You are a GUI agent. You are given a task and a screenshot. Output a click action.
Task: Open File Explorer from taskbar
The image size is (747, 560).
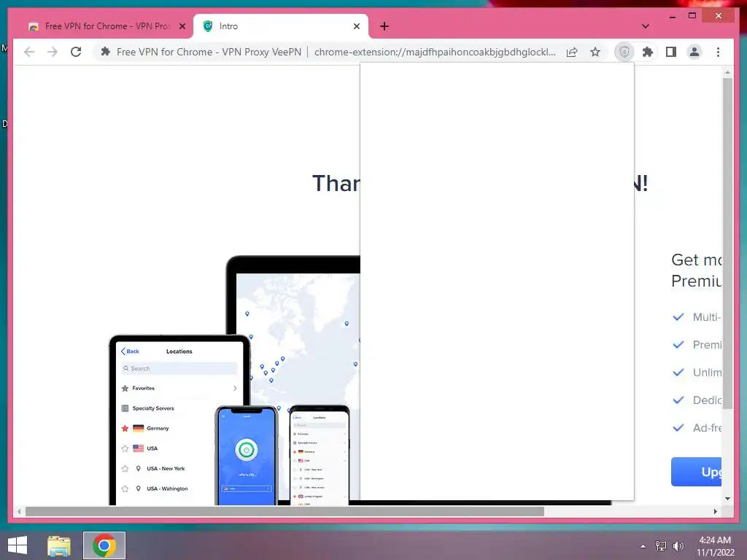pos(59,545)
